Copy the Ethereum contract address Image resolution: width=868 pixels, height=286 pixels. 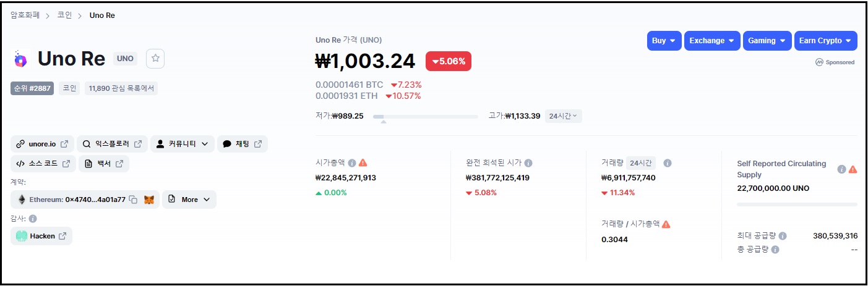click(x=133, y=200)
